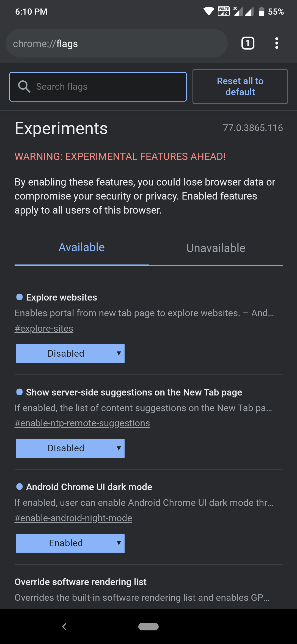The height and width of the screenshot is (644, 297).
Task: Tap the search magnifier icon
Action: (24, 86)
